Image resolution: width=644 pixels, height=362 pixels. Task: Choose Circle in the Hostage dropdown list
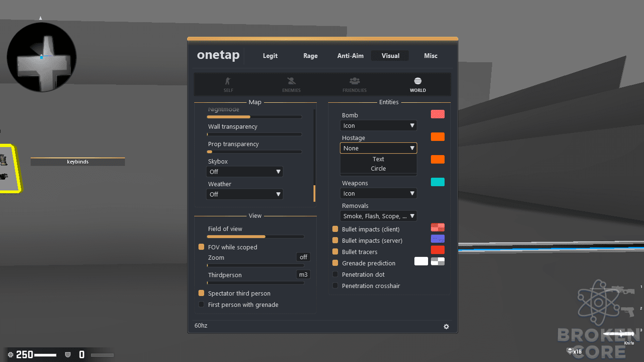point(379,169)
